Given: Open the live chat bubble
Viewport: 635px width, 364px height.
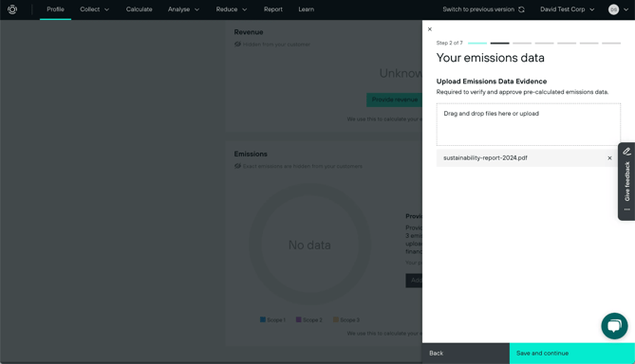Looking at the screenshot, I should click(x=614, y=326).
